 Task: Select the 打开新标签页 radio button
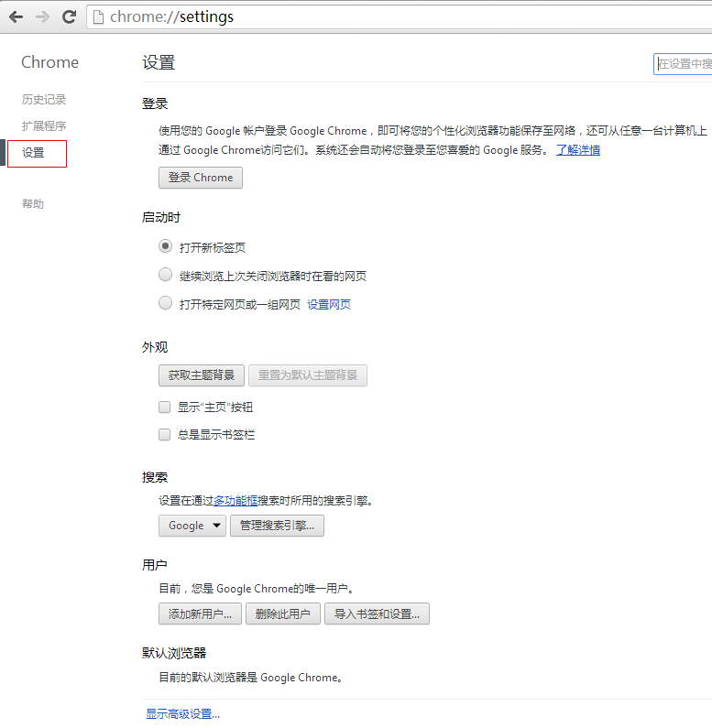click(x=165, y=246)
